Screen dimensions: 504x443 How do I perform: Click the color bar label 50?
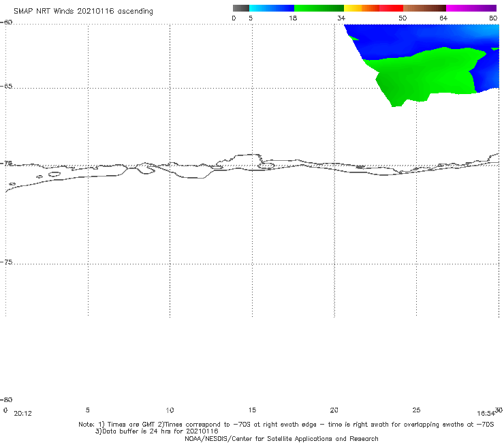point(403,18)
